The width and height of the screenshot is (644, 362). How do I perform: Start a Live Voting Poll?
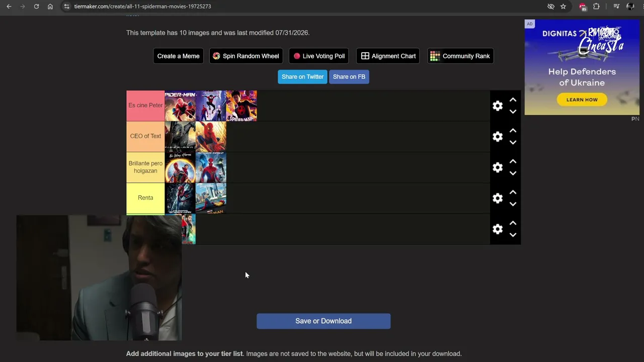point(319,56)
